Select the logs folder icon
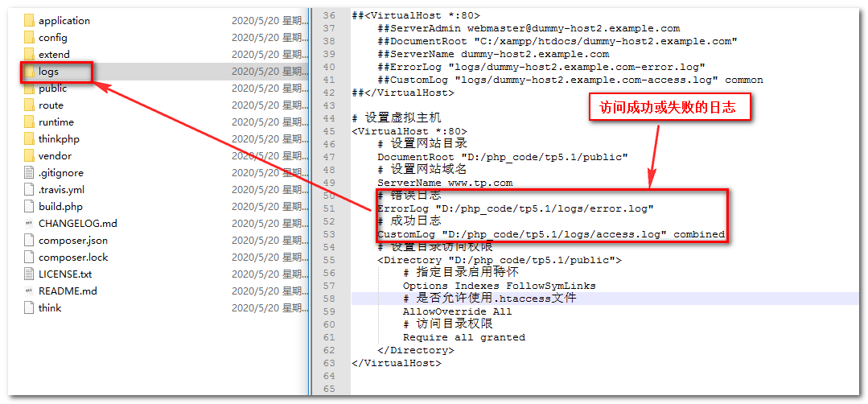868x404 pixels. click(29, 72)
